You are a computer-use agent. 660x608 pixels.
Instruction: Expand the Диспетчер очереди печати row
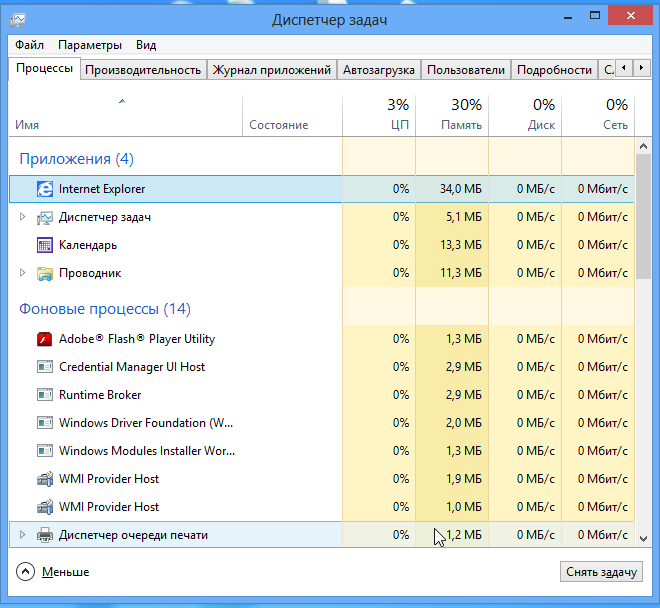click(23, 535)
